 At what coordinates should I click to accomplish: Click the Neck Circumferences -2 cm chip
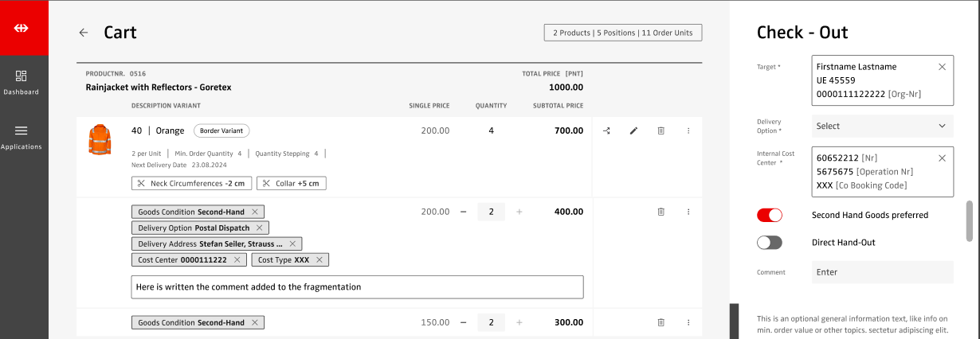click(191, 184)
